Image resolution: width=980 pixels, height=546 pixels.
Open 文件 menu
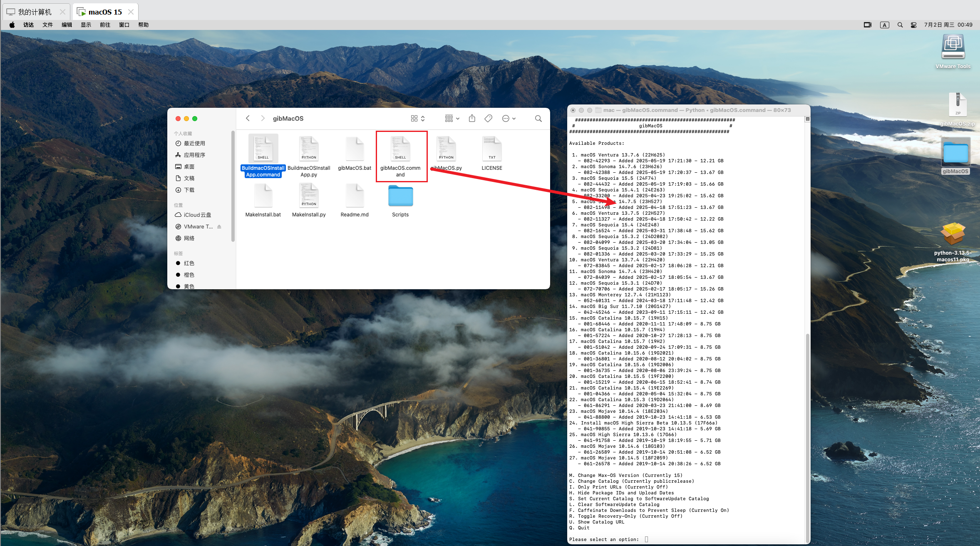tap(47, 25)
